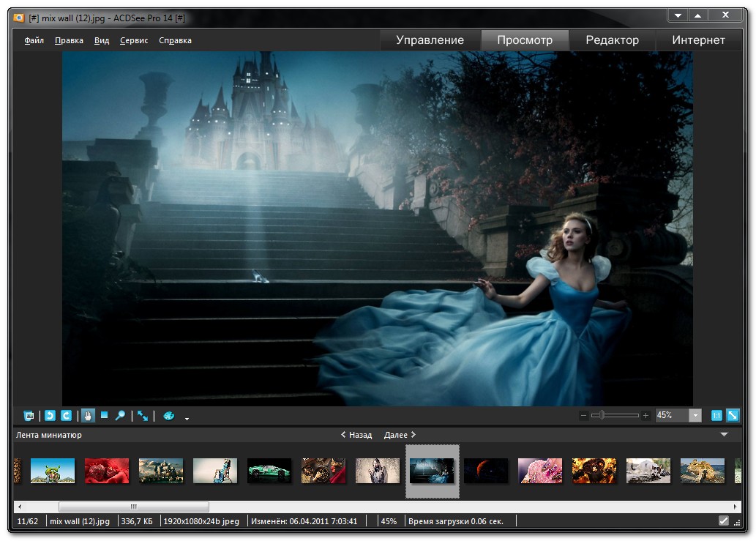Pick the magnifier Zoom tool

120,416
